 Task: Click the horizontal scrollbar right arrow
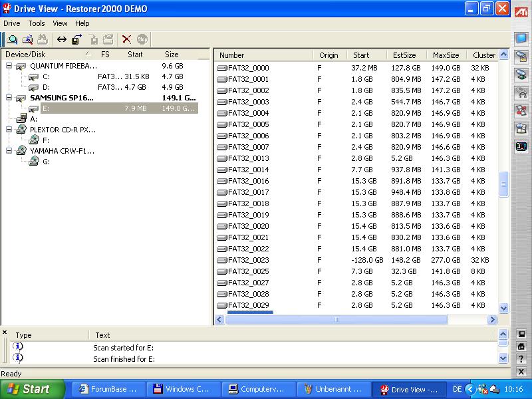point(492,320)
